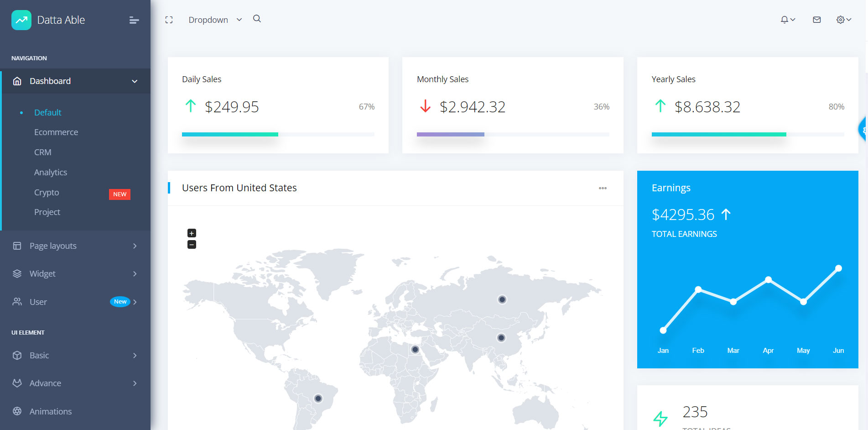Open the Analytics dashboard menu item
The image size is (868, 430).
(x=51, y=172)
